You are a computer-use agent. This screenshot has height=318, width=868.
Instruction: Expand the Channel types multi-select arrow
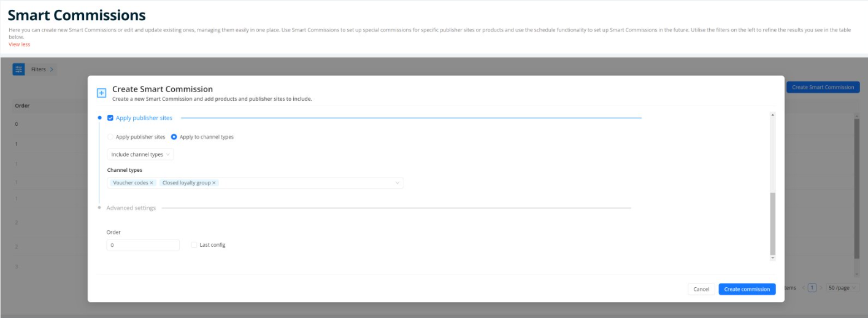(397, 183)
